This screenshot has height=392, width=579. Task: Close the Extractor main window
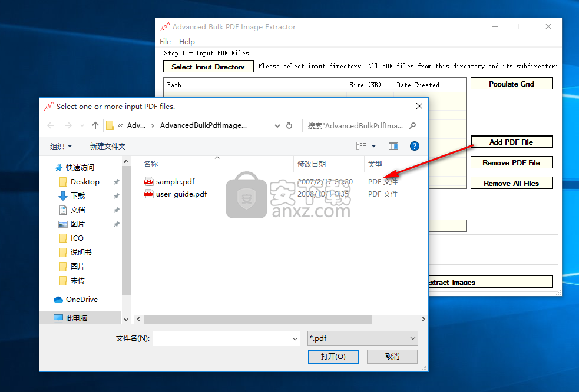coord(548,26)
